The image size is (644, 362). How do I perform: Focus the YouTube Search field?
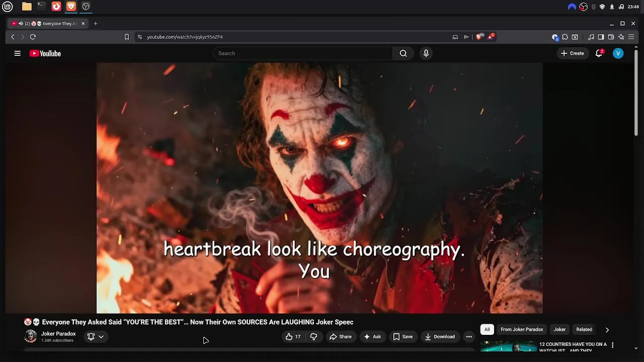[303, 53]
